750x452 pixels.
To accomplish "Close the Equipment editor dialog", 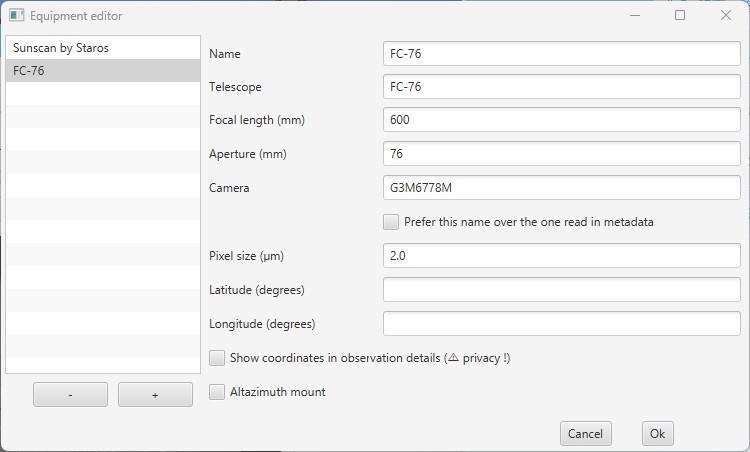I will point(726,16).
